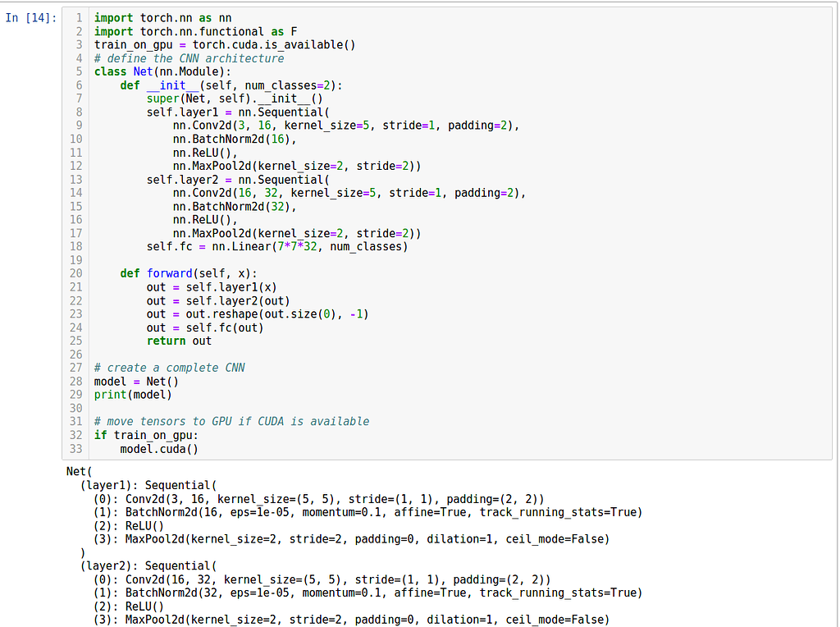Click the "print(model)" line

pyautogui.click(x=134, y=395)
